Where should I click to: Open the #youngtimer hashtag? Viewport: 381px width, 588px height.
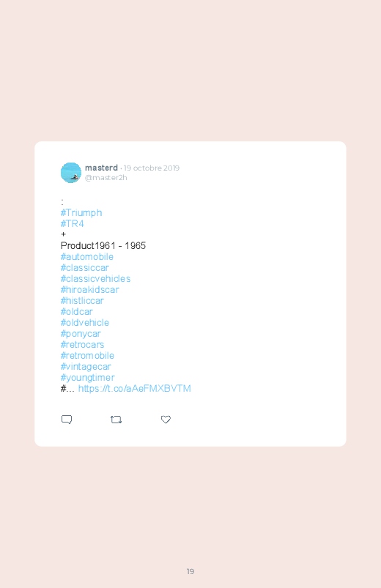click(x=87, y=378)
